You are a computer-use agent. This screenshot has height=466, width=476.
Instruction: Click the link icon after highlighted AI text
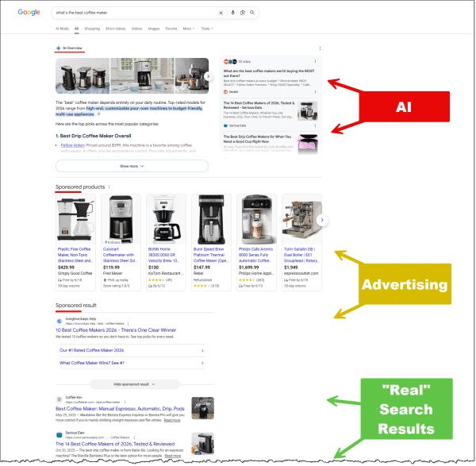tap(98, 114)
